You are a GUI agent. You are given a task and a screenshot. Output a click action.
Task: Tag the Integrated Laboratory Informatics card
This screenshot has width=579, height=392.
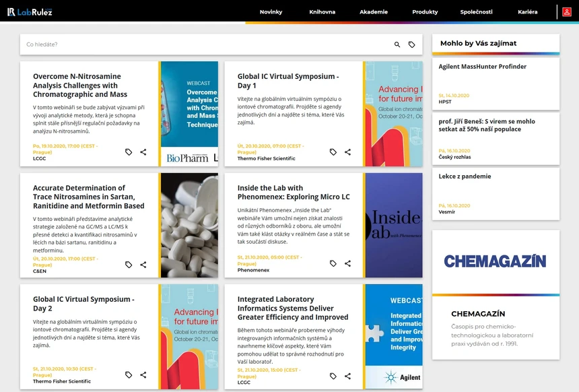(333, 376)
